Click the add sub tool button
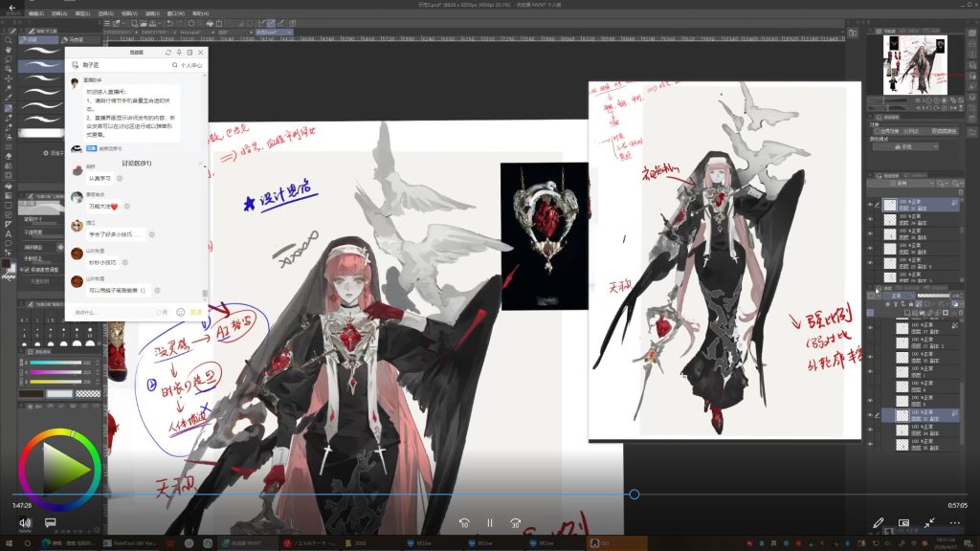This screenshot has width=980, height=551. point(52,153)
